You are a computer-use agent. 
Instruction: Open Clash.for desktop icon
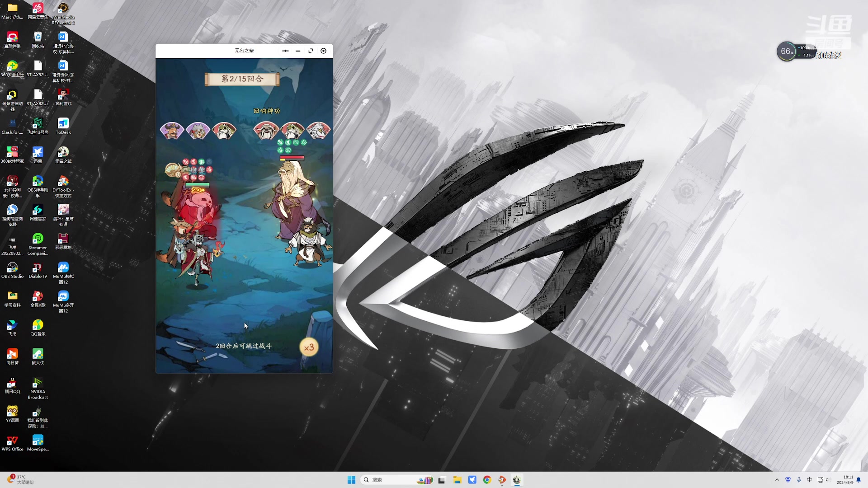12,127
